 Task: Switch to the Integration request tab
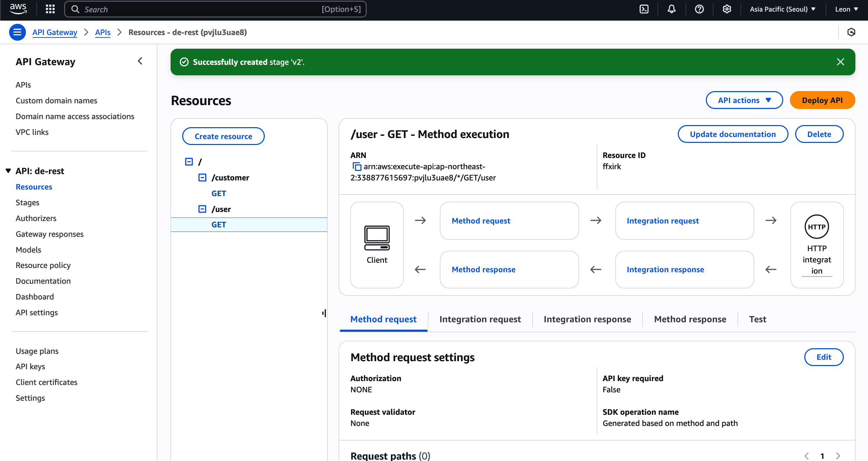pyautogui.click(x=480, y=319)
